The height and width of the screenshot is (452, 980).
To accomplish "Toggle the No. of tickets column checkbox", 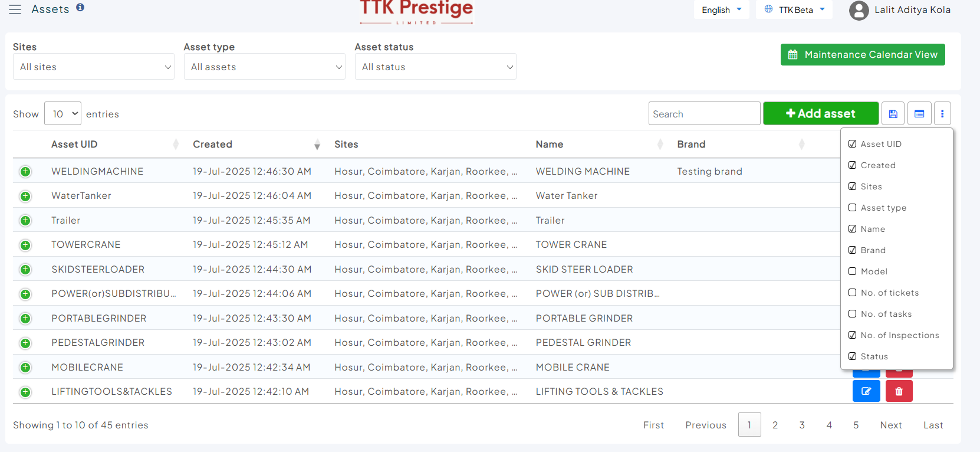I will coord(852,293).
